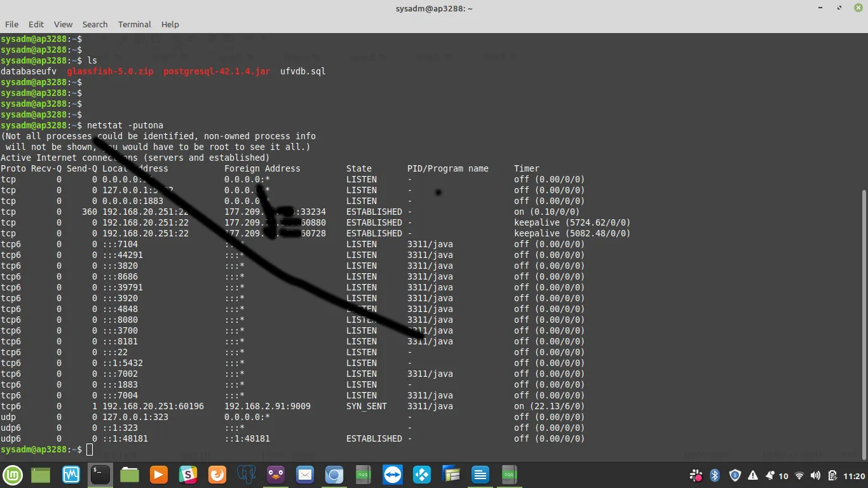The width and height of the screenshot is (868, 488).
Task: Open the Linux Mint start menu
Action: 13,475
